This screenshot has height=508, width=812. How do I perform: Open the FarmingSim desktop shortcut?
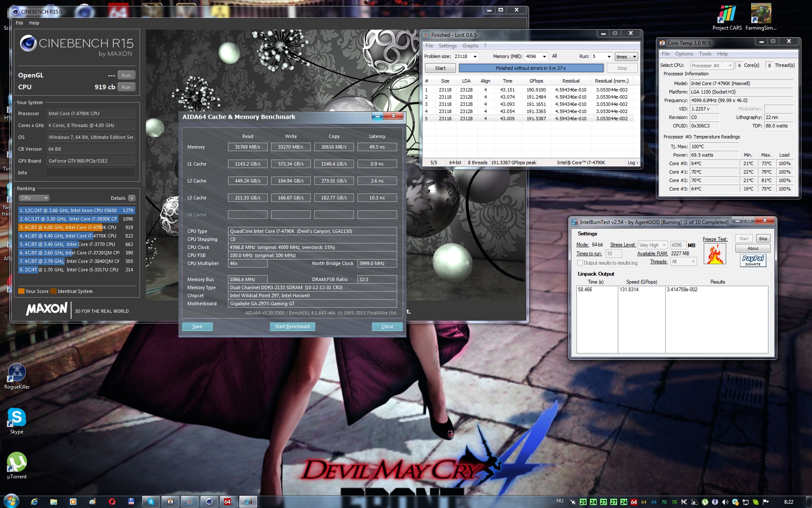761,18
